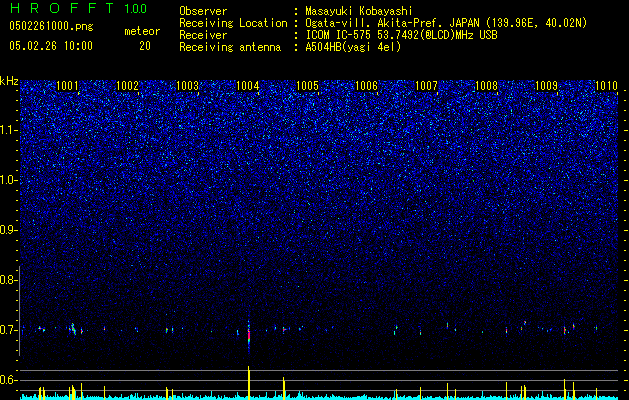
Task: Click the 1.1 kHz axis label
Action: tap(8, 130)
